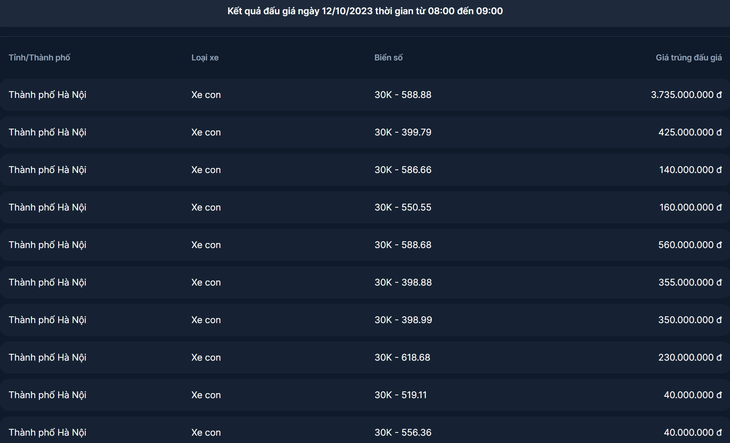Click the 425.000.000 đ winning price
The image size is (730, 443).
pos(690,133)
